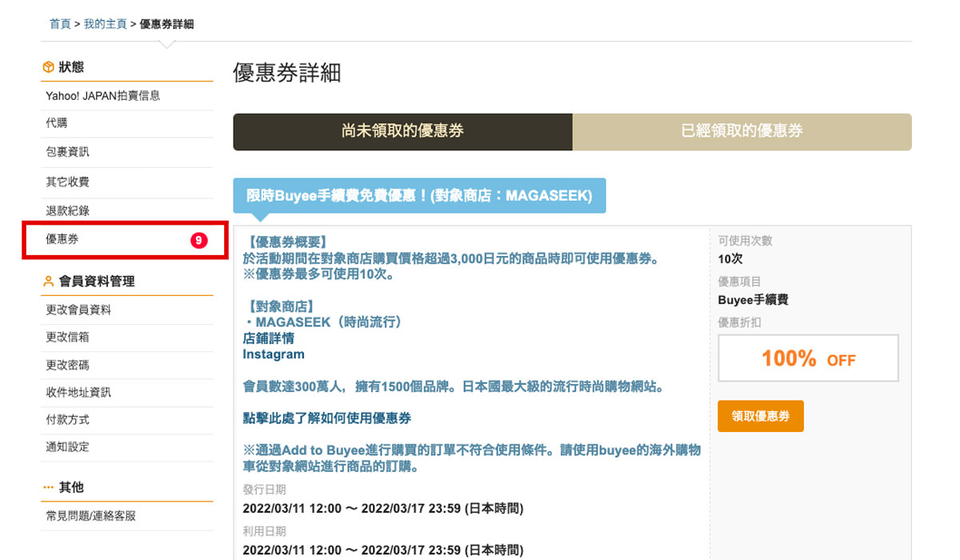Open the MAGASEEK Instagram link

(274, 354)
